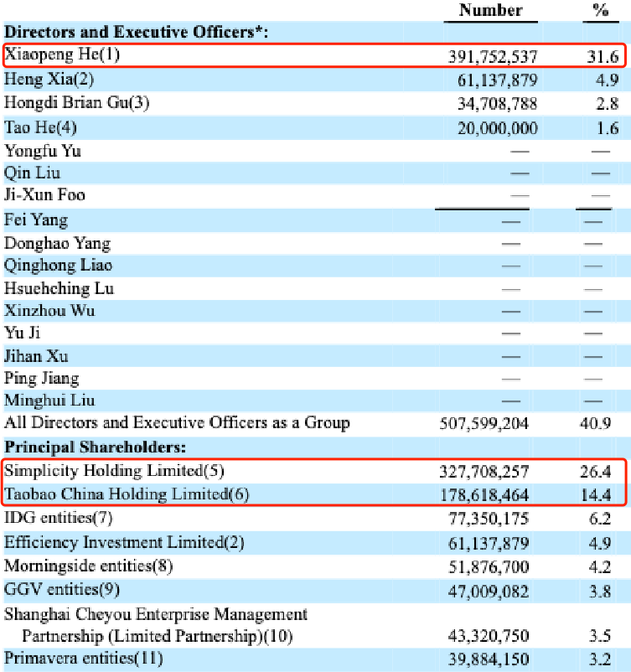Select the 'Principal Shareholders:' heading
The width and height of the screenshot is (631, 672).
tap(96, 447)
